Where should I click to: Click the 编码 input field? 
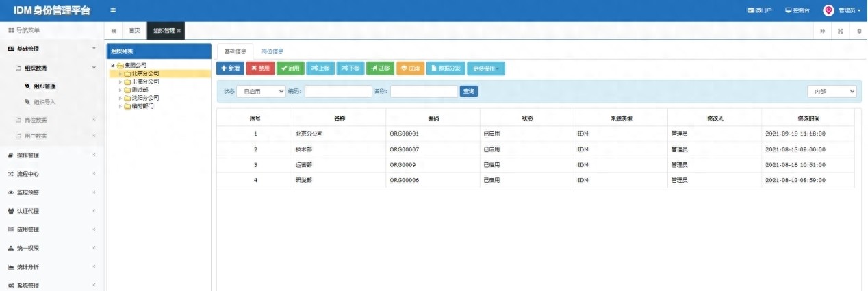tap(338, 91)
